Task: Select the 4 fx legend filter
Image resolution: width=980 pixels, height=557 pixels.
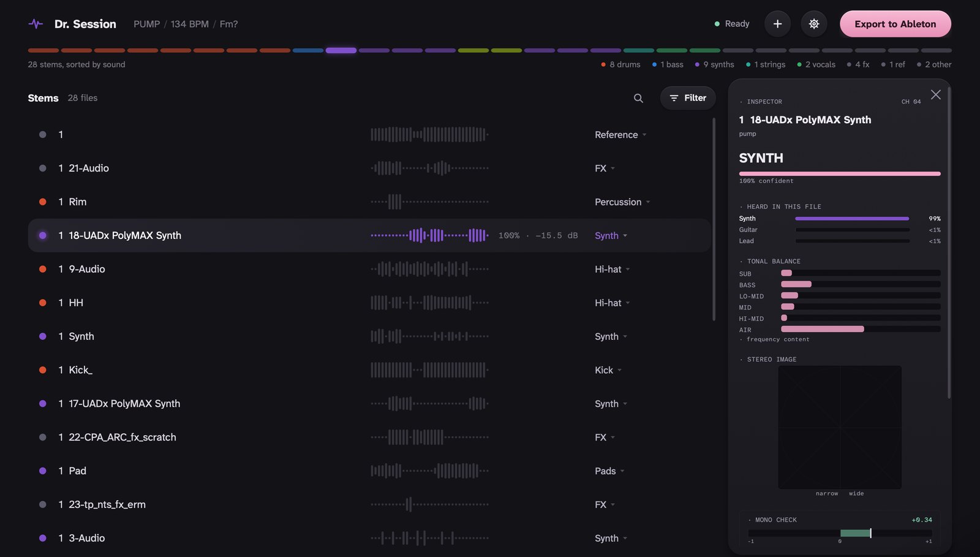Action: coord(858,64)
